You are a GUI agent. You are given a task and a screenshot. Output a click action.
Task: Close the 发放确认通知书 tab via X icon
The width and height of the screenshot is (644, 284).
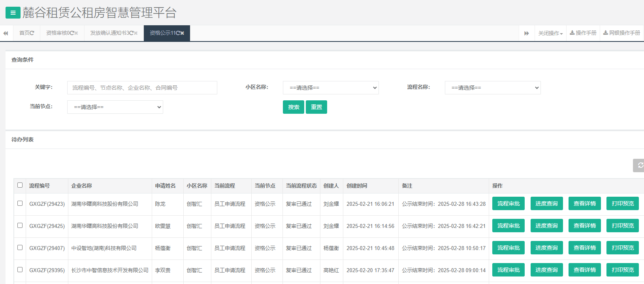pyautogui.click(x=136, y=33)
